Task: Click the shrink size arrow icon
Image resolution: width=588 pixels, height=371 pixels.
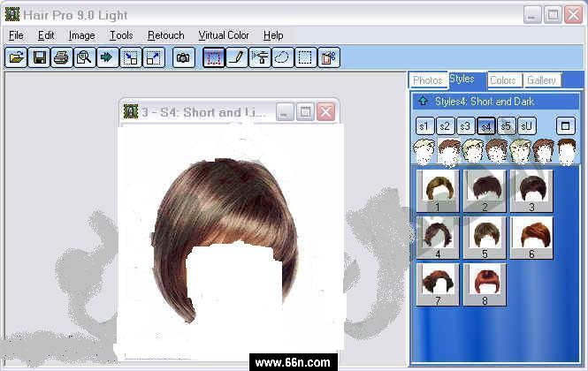Action: coord(130,57)
